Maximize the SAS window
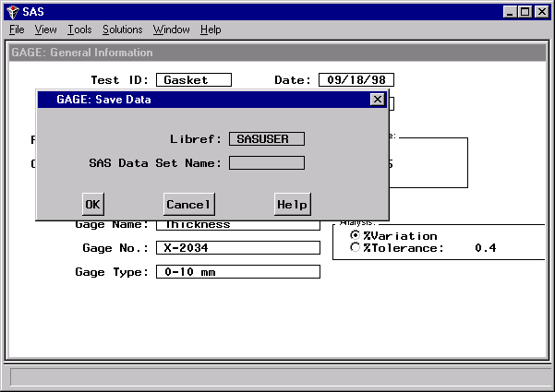Viewport: 555px width, 392px height. point(525,12)
